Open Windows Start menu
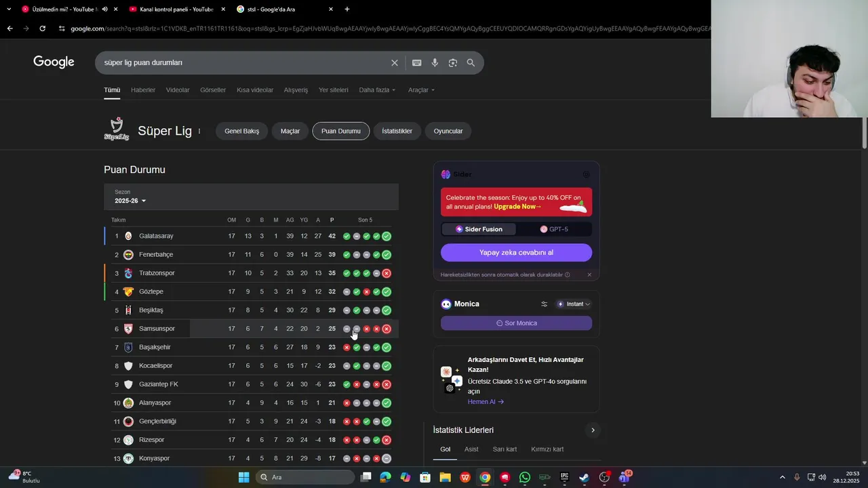Screen dimensions: 868x488 (244, 477)
